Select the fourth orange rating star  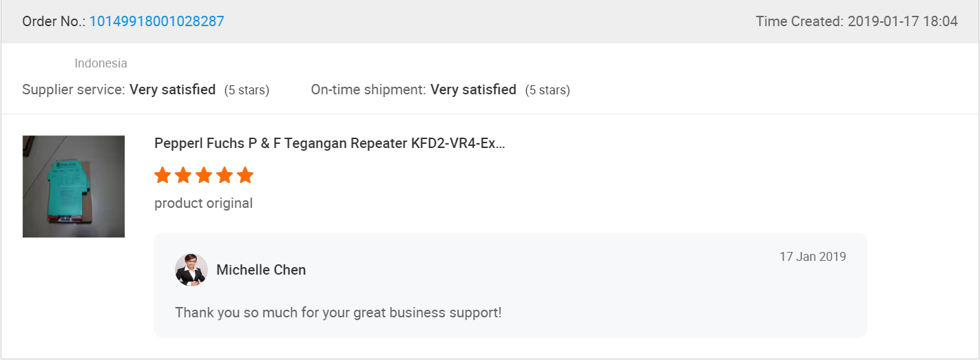click(225, 176)
